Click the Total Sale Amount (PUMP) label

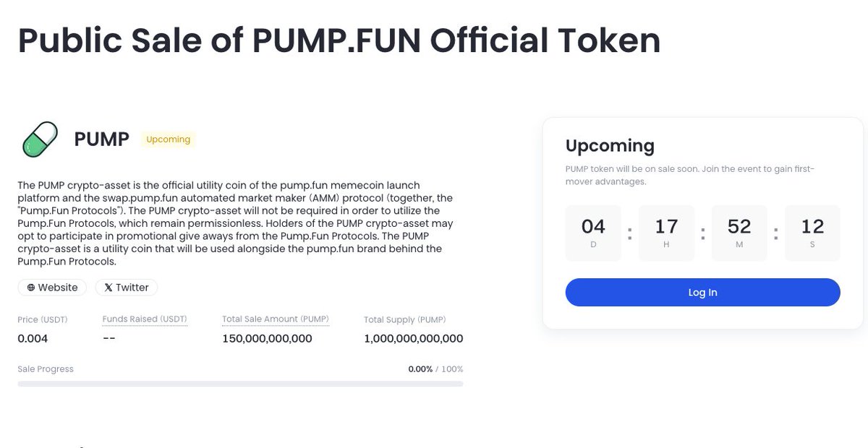coord(276,319)
